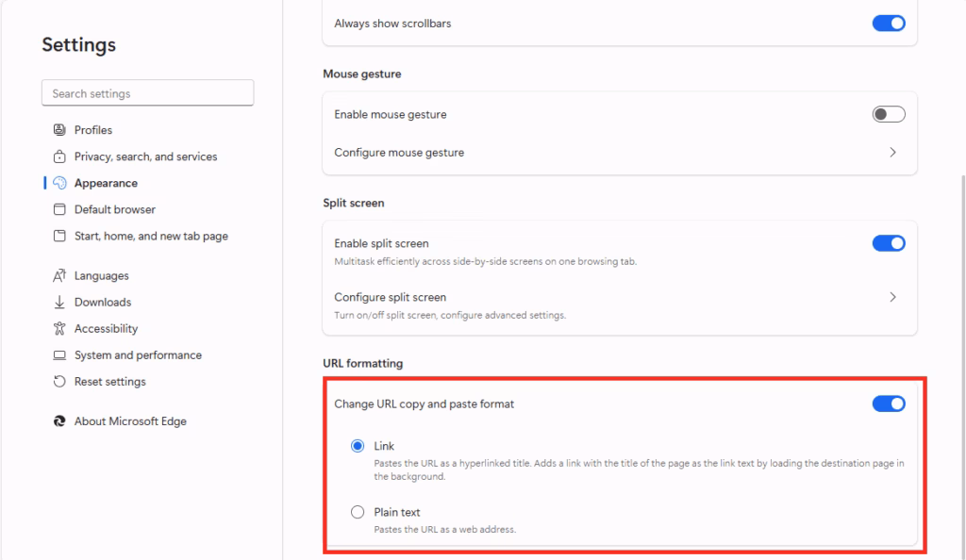Click the Change URL copy and paste format label
Screen dimensions: 966x560
click(424, 404)
